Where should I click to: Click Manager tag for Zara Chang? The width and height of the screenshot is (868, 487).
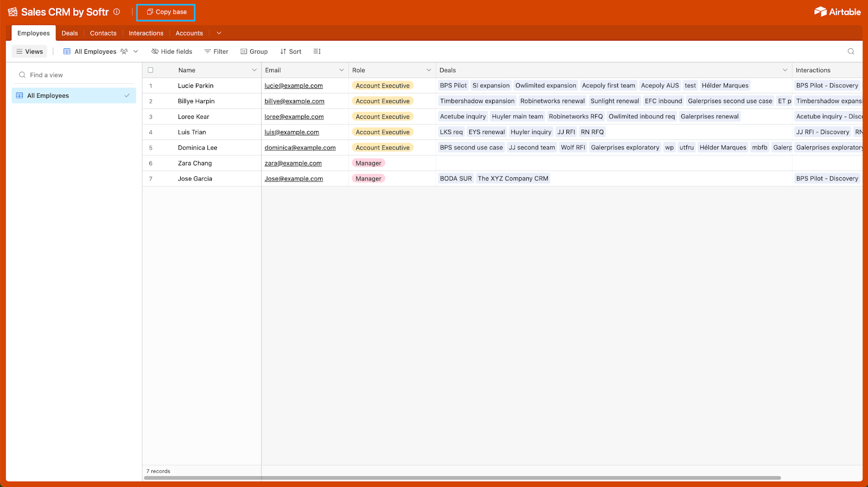pos(368,163)
